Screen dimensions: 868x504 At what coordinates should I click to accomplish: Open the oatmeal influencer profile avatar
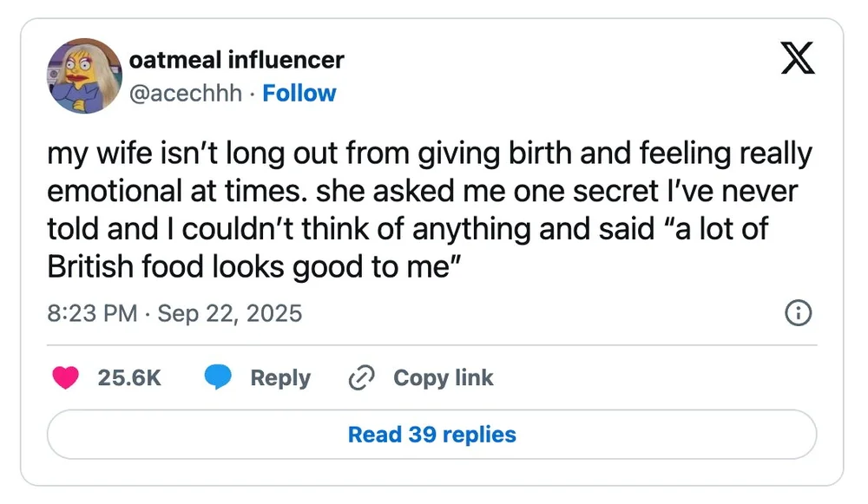[85, 76]
